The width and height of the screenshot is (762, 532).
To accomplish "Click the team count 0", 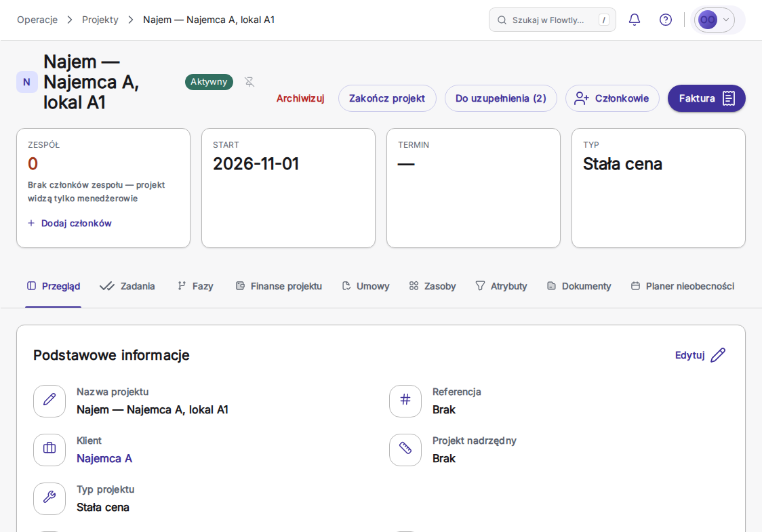I will (x=33, y=164).
